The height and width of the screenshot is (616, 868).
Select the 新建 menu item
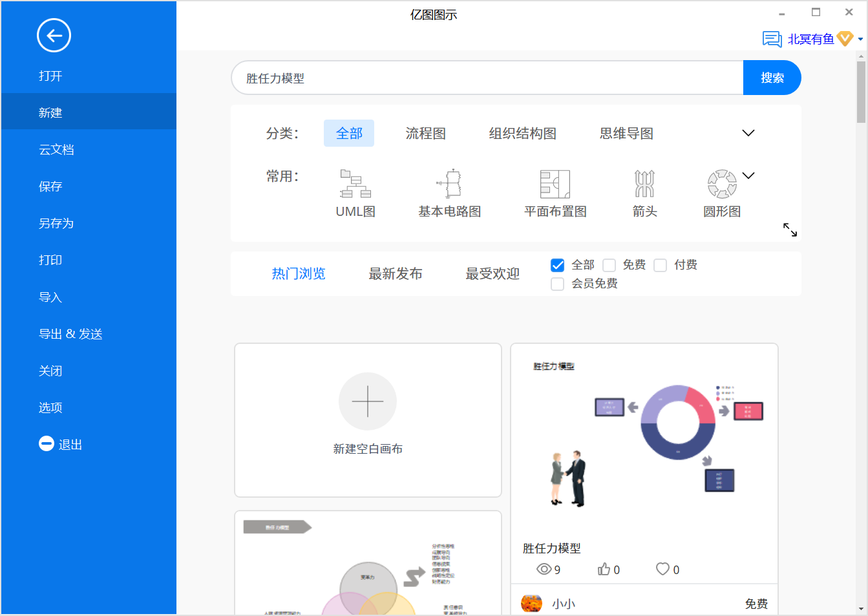pos(89,112)
